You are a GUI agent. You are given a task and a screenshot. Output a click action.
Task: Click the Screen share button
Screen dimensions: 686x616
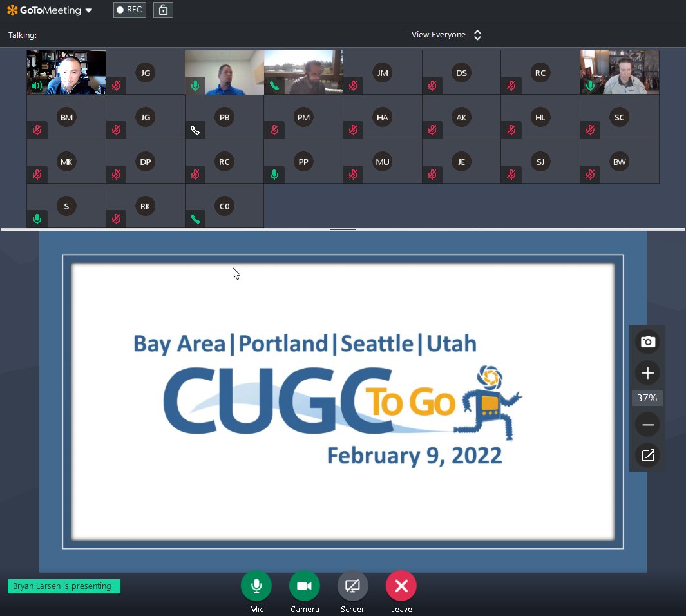(352, 586)
